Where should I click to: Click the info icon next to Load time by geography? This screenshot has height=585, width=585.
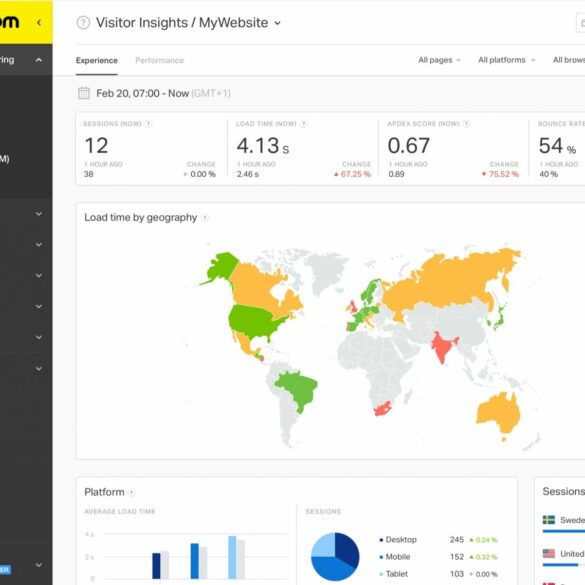205,218
